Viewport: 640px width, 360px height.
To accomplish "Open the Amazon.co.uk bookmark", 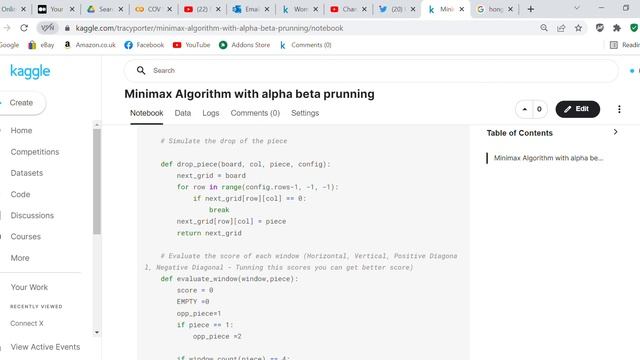I will [89, 45].
